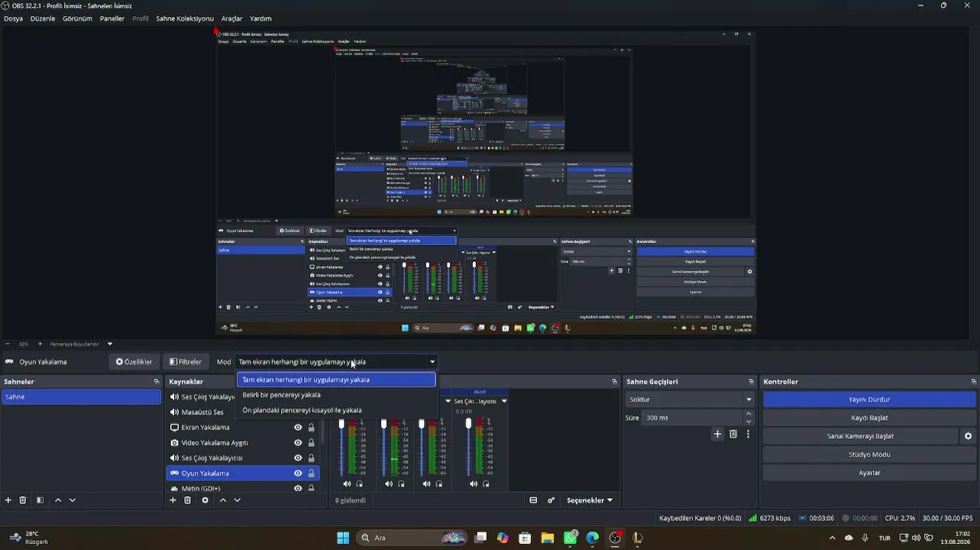Mute the first audio mixer channel
Image resolution: width=980 pixels, height=550 pixels.
point(347,484)
